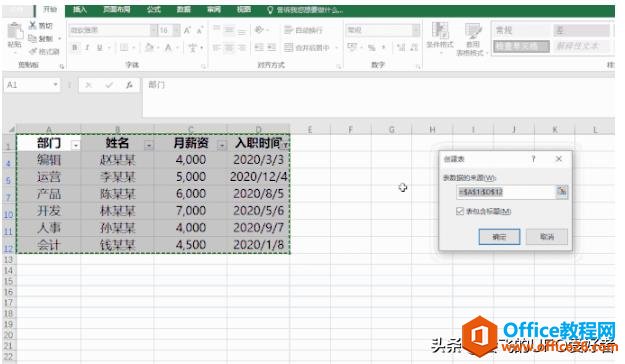This screenshot has width=625, height=364.
Task: Click the accounting number format icon
Action: coord(352,47)
